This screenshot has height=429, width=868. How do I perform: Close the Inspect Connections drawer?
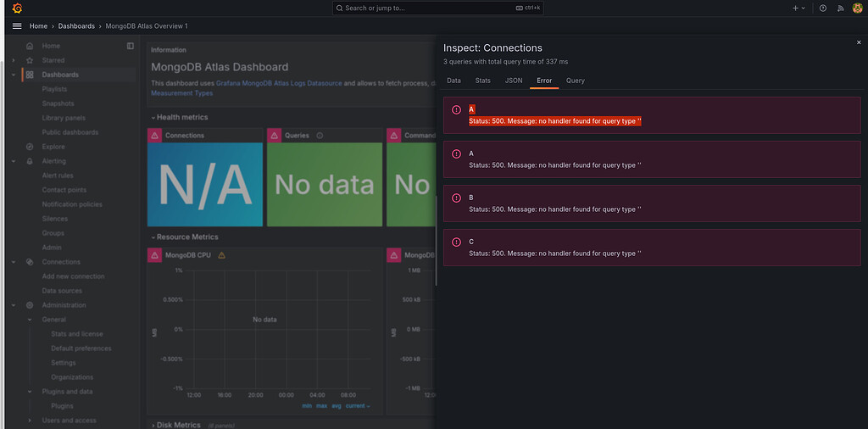pyautogui.click(x=858, y=42)
